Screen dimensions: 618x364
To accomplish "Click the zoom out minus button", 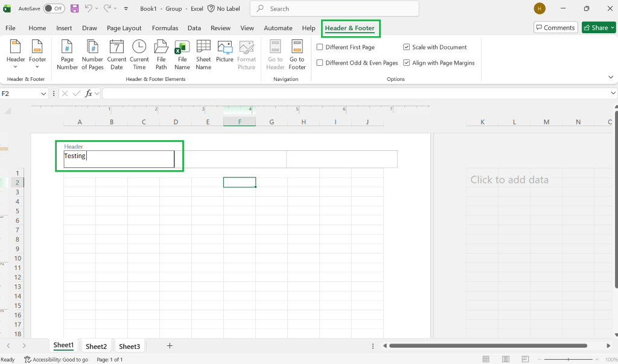I will click(x=540, y=359).
